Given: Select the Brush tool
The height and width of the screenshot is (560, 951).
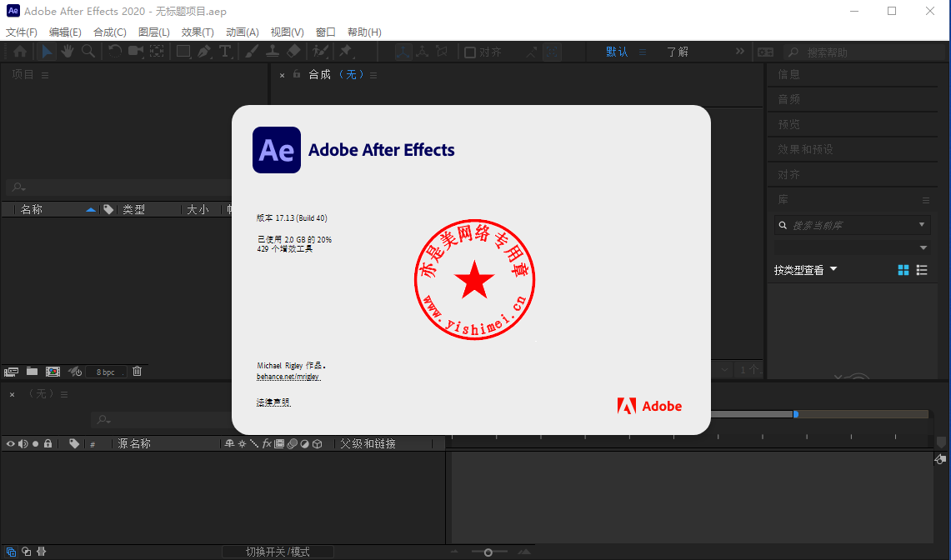Looking at the screenshot, I should [252, 52].
